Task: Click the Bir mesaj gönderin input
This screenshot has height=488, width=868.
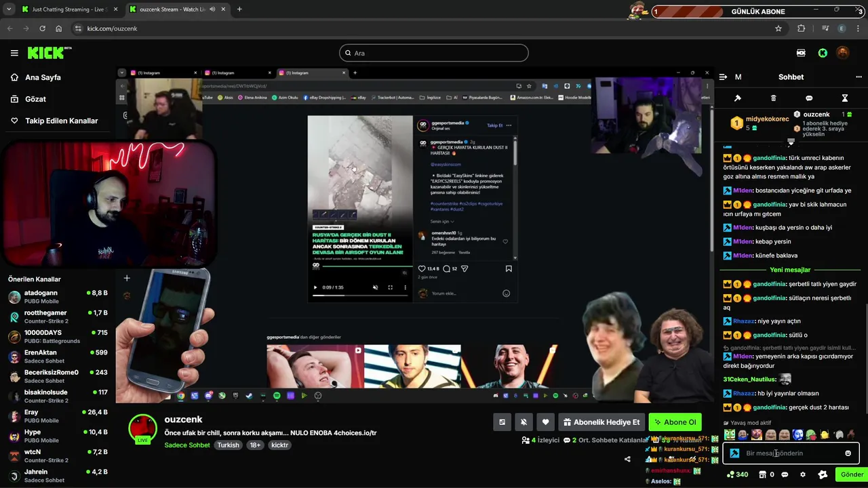Action: [x=791, y=453]
